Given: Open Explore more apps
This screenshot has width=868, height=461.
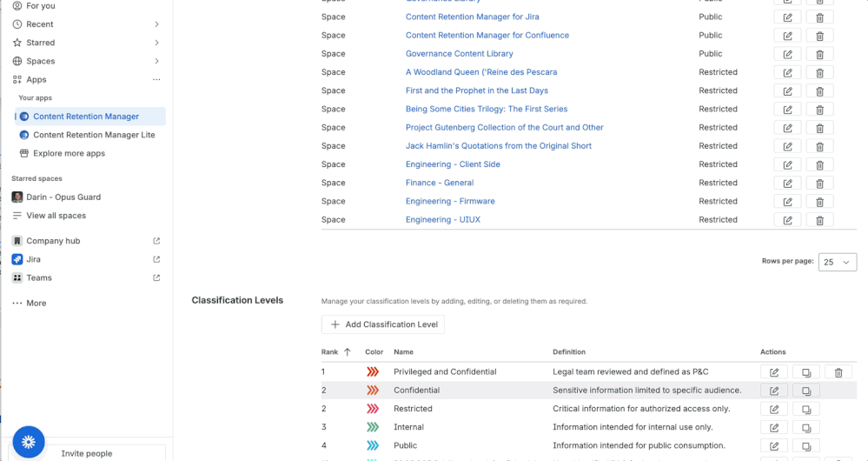Looking at the screenshot, I should [x=69, y=153].
